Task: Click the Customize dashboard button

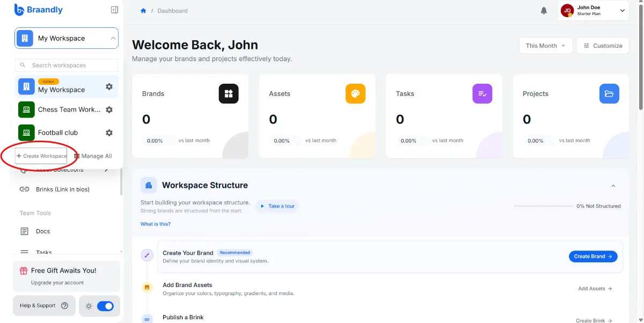Action: click(x=603, y=46)
